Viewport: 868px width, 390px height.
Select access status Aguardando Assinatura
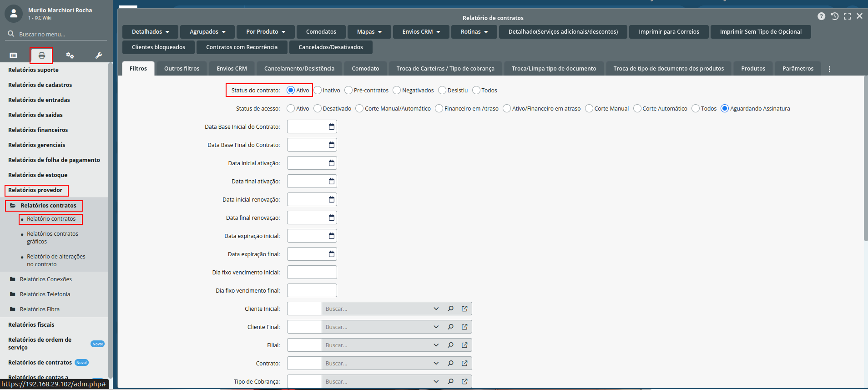pos(725,108)
